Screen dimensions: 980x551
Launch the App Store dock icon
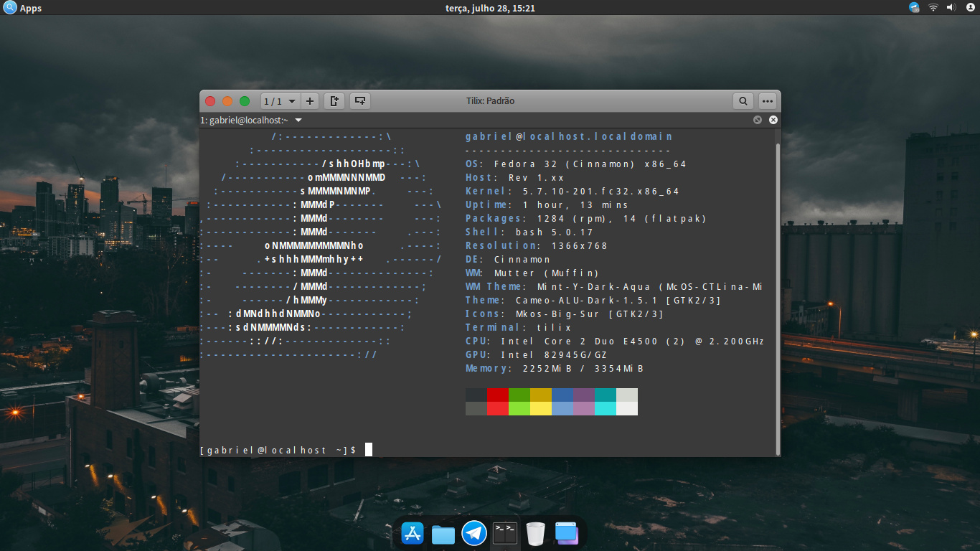coord(413,533)
